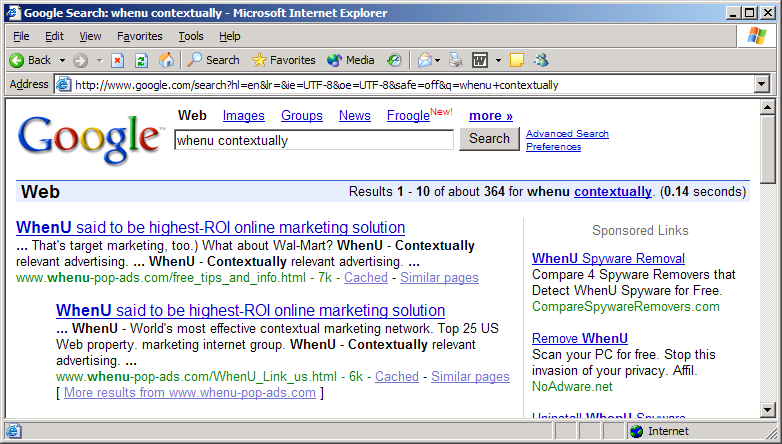Click 'More results from www.whenu-pop-ads.com' link
The width and height of the screenshot is (782, 444).
(x=190, y=393)
